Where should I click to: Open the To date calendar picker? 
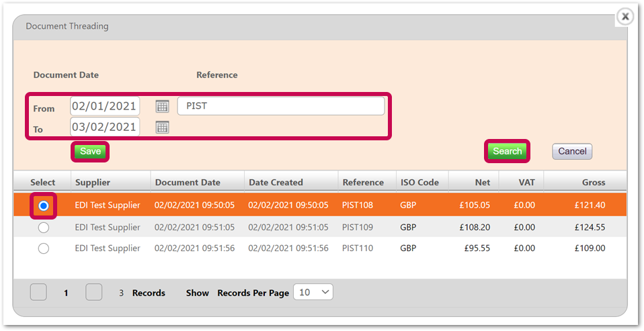point(162,128)
